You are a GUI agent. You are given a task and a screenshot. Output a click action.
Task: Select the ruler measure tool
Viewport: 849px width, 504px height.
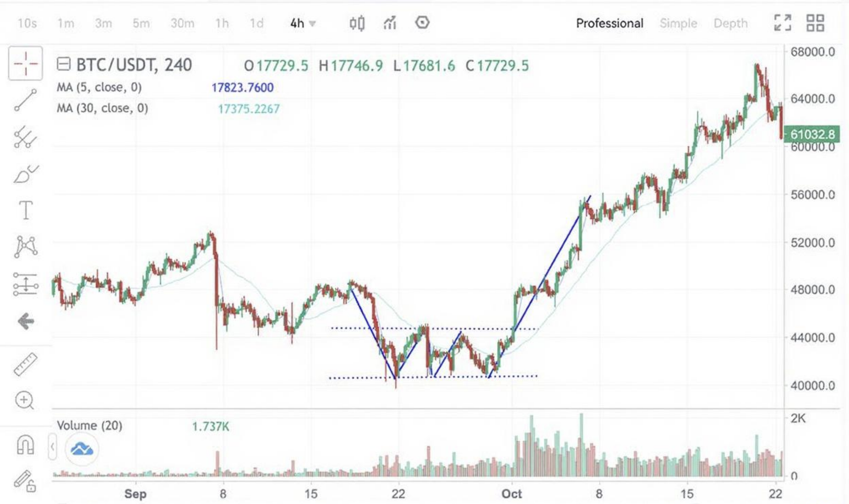point(25,364)
